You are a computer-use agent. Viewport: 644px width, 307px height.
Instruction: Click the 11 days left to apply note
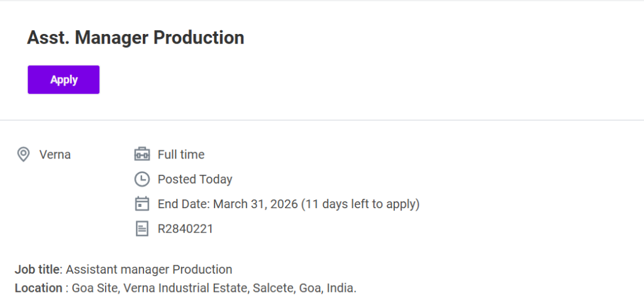click(360, 204)
